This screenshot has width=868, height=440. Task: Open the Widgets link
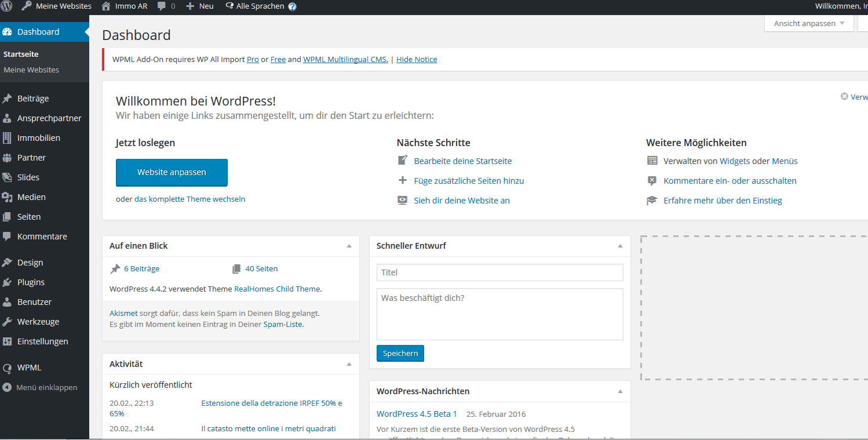click(735, 161)
